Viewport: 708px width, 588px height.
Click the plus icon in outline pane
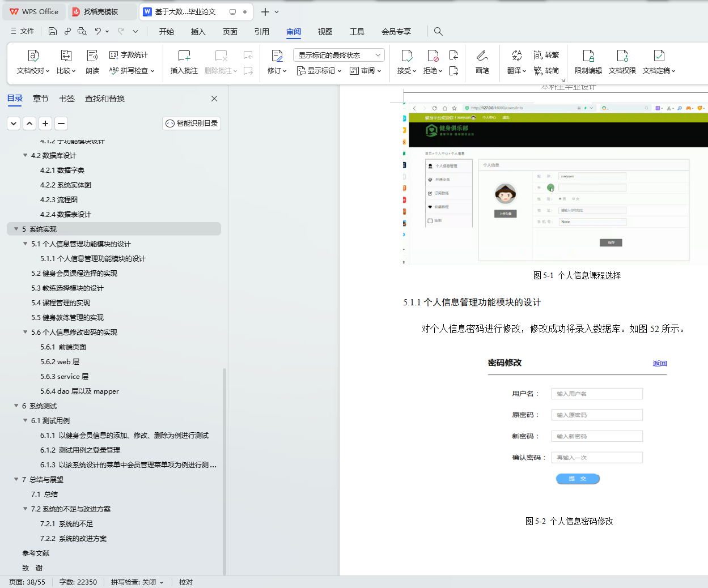click(45, 123)
